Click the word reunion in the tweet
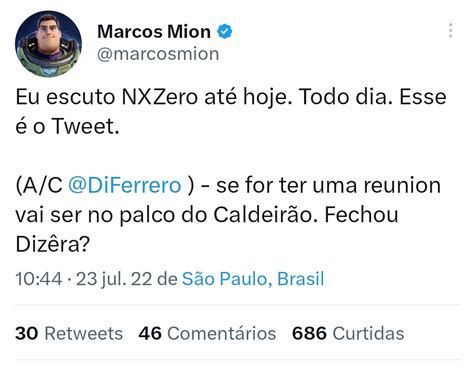The height and width of the screenshot is (367, 474). click(x=402, y=185)
